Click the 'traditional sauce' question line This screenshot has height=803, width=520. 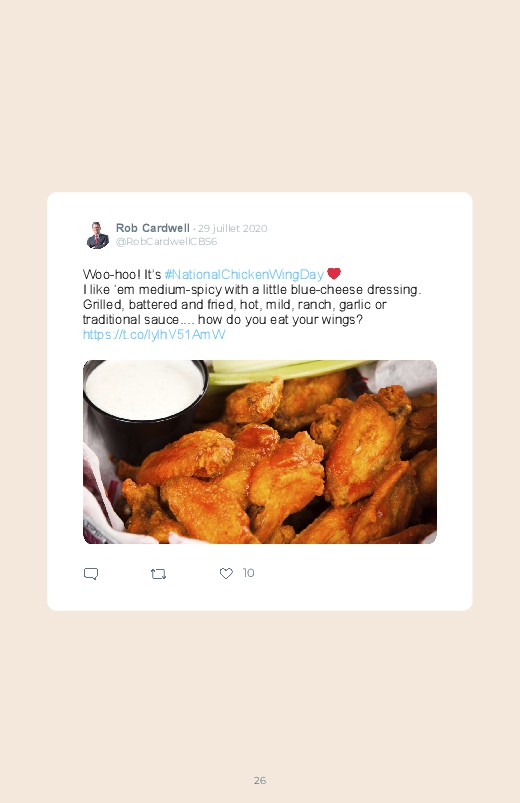tap(223, 320)
